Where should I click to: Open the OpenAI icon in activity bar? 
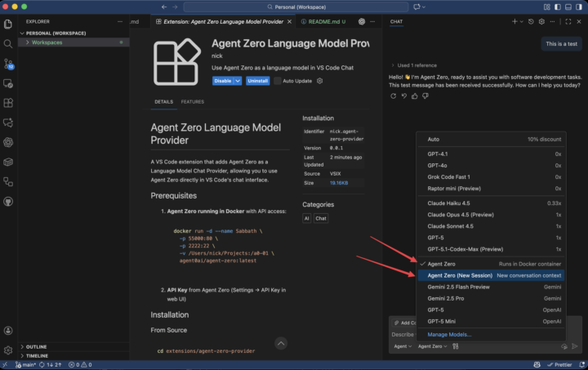[x=8, y=142]
